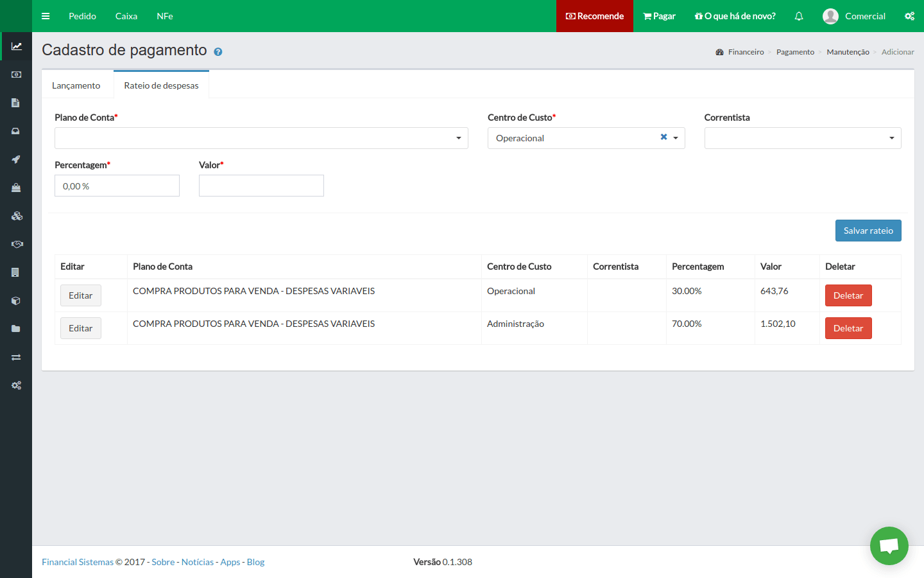Toggle the hamburger sidebar menu
This screenshot has width=924, height=578.
click(x=46, y=16)
